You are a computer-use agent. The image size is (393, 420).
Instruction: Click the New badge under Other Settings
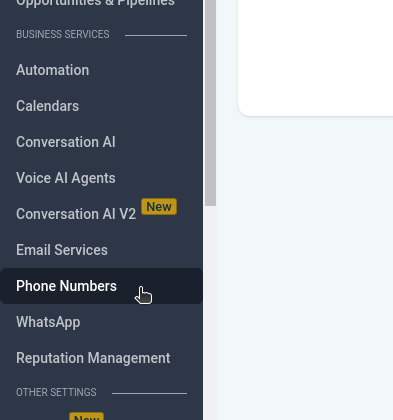pyautogui.click(x=86, y=417)
